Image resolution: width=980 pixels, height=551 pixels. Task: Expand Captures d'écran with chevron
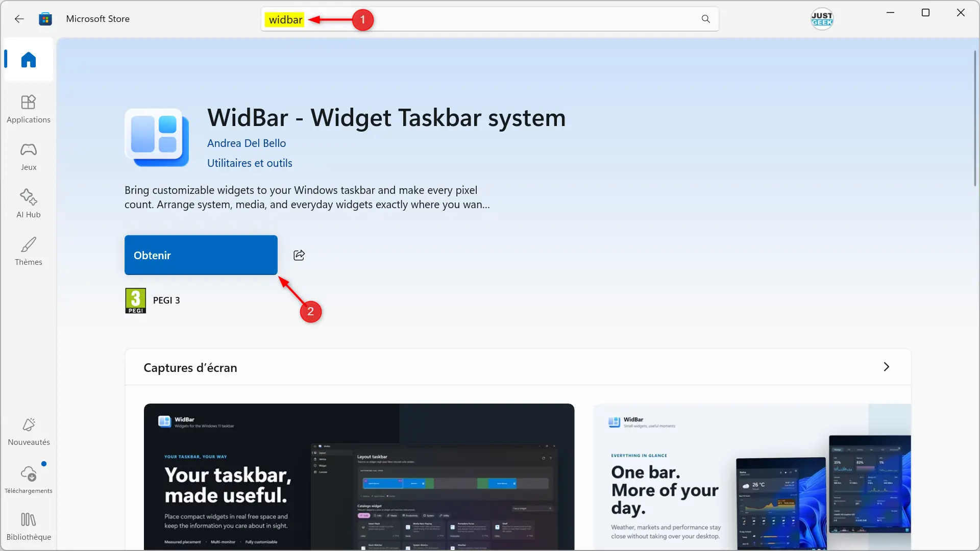(887, 367)
